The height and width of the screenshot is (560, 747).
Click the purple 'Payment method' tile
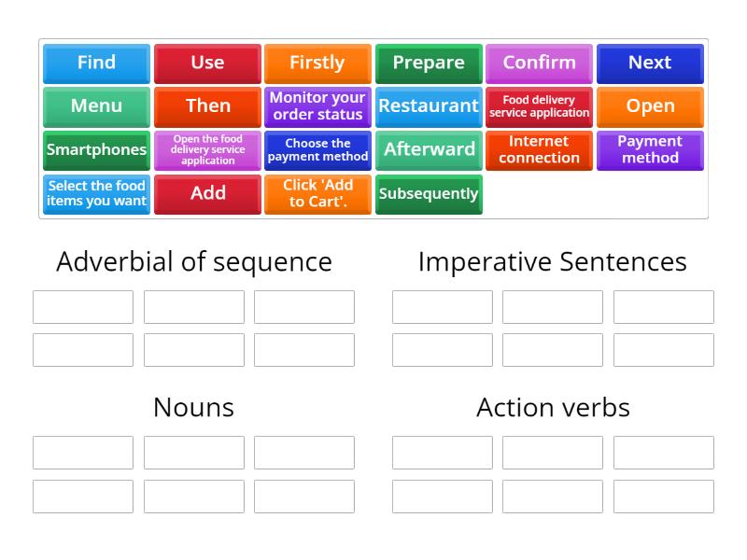pos(650,149)
